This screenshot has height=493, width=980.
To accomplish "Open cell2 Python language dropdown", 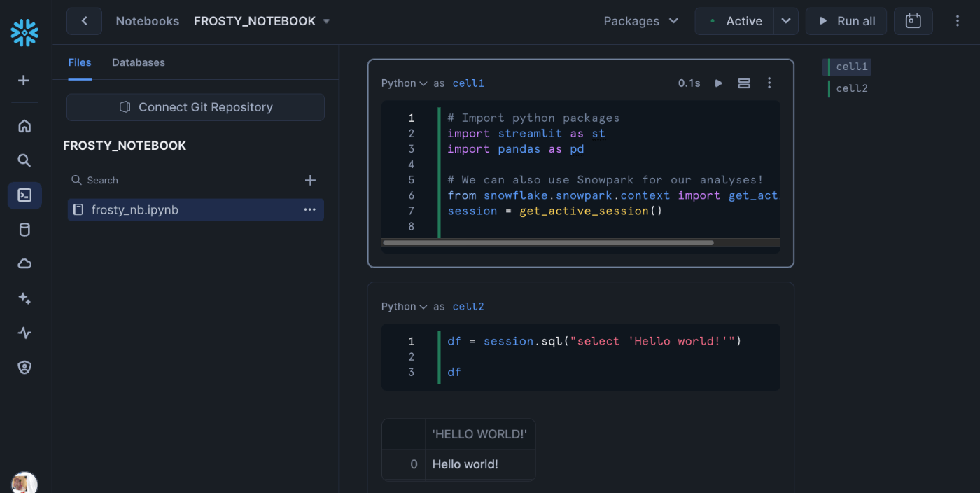I will tap(404, 306).
